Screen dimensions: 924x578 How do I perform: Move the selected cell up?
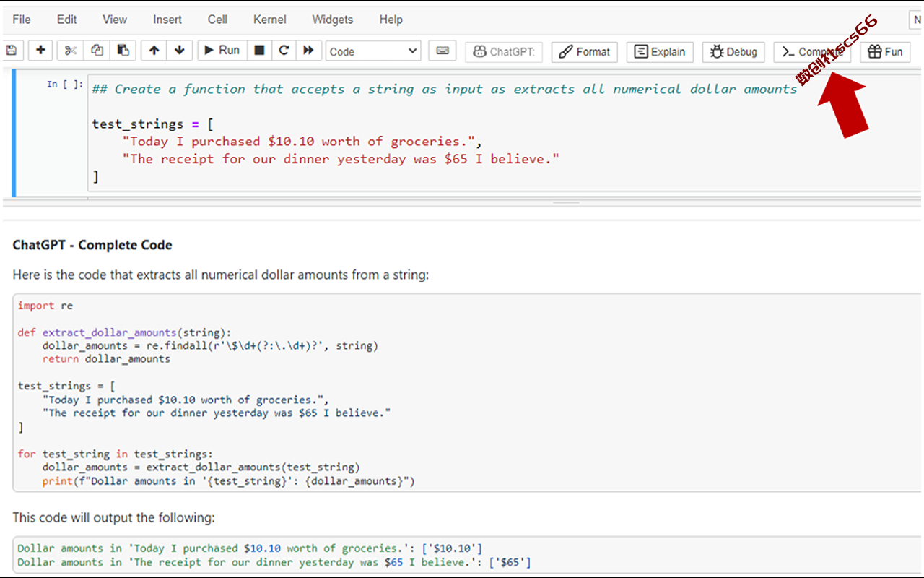(x=154, y=51)
